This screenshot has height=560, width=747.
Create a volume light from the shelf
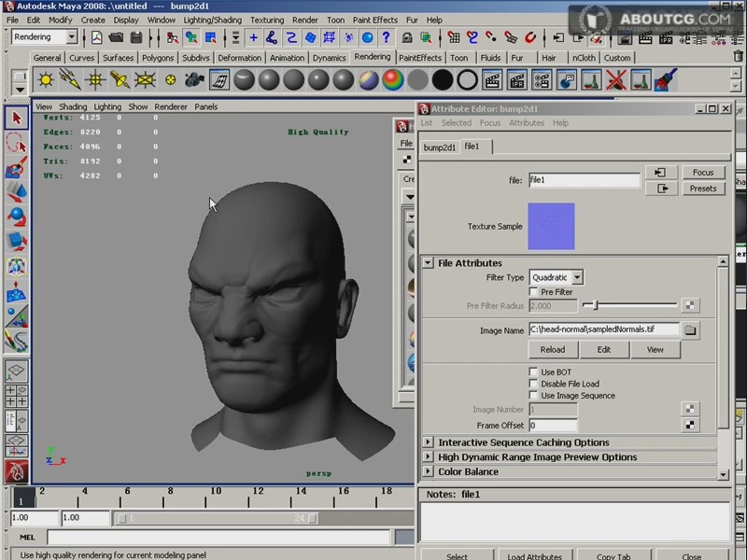pyautogui.click(x=170, y=79)
